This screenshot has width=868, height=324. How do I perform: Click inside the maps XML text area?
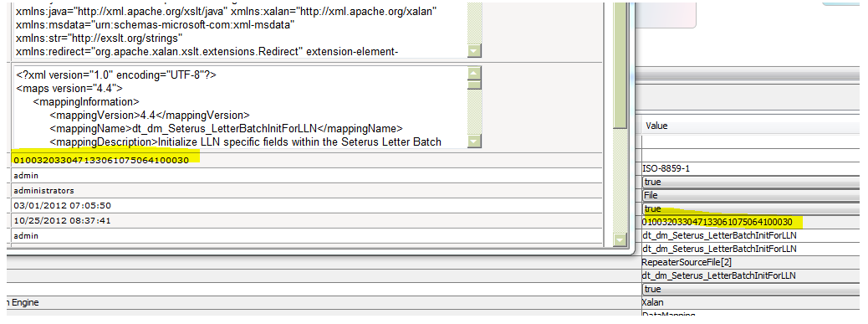click(x=240, y=108)
